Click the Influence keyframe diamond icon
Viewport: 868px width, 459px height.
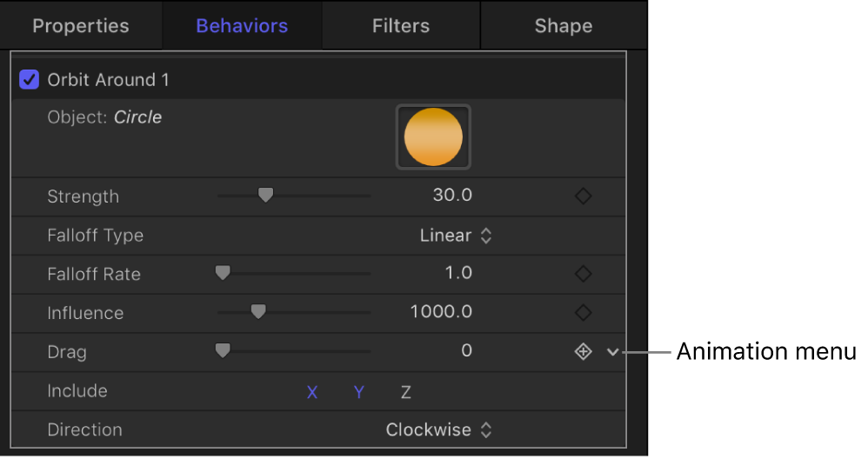584,312
